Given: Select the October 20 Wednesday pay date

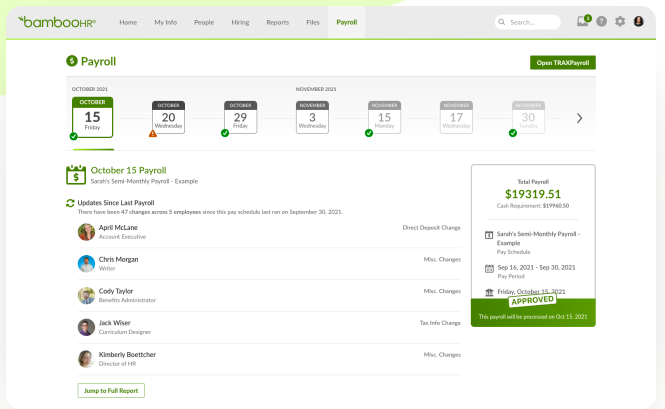Looking at the screenshot, I should [168, 118].
